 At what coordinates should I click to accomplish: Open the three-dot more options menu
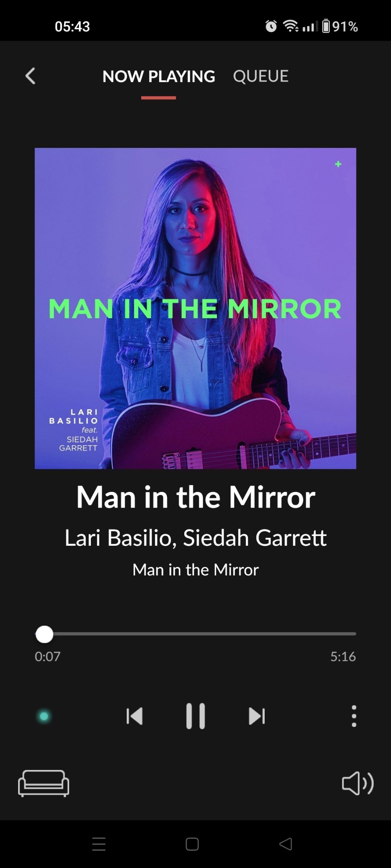354,716
